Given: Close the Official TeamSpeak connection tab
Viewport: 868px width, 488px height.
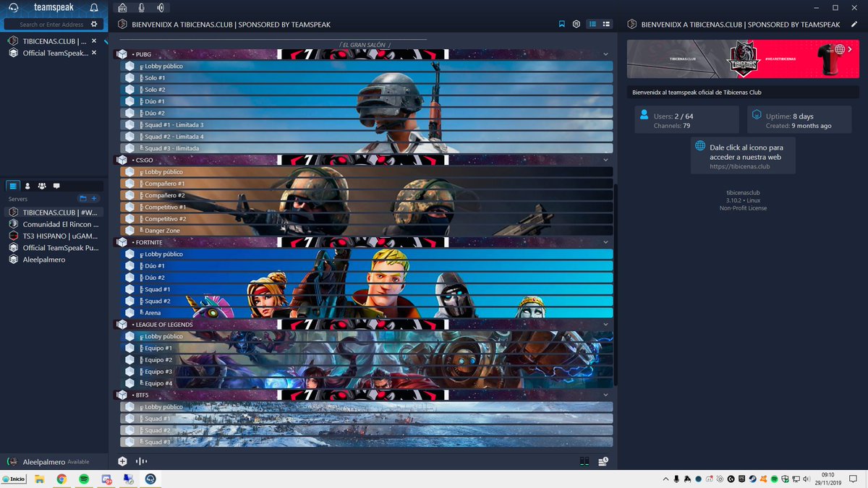Looking at the screenshot, I should click(94, 53).
